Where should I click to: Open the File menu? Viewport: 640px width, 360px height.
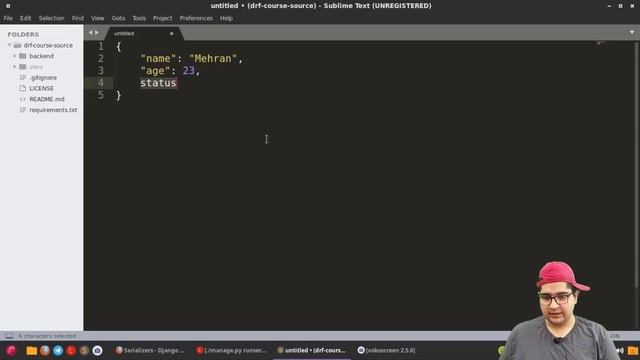(8, 18)
